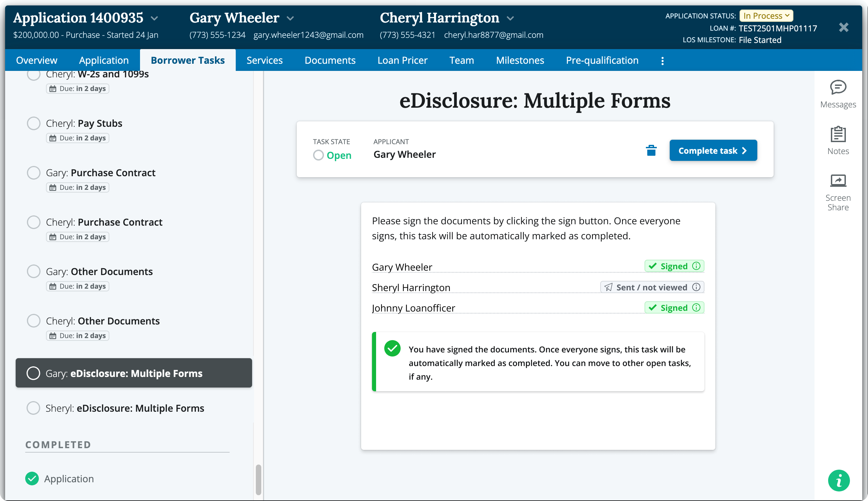The width and height of the screenshot is (868, 501).
Task: Toggle the Open task state circle
Action: coord(318,155)
